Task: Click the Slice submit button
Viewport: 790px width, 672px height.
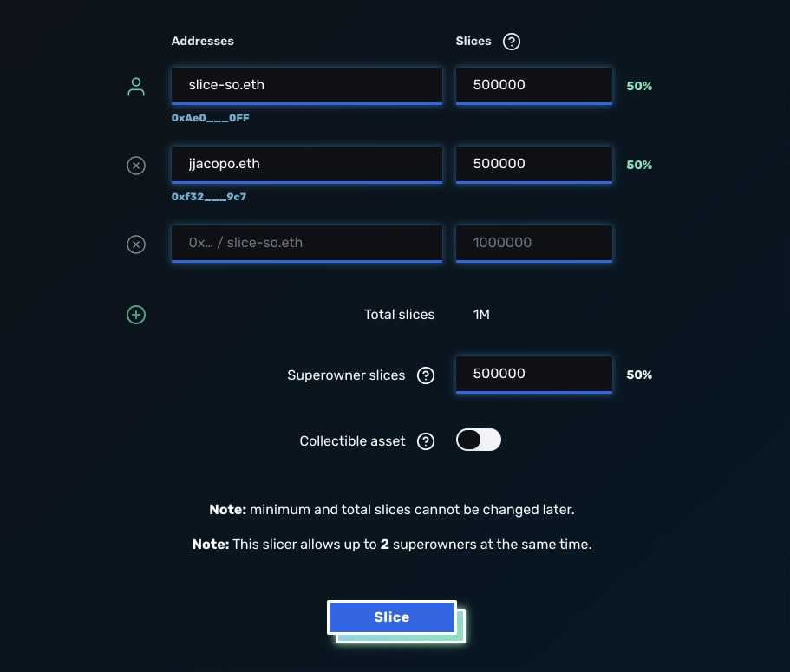Action: [x=392, y=617]
